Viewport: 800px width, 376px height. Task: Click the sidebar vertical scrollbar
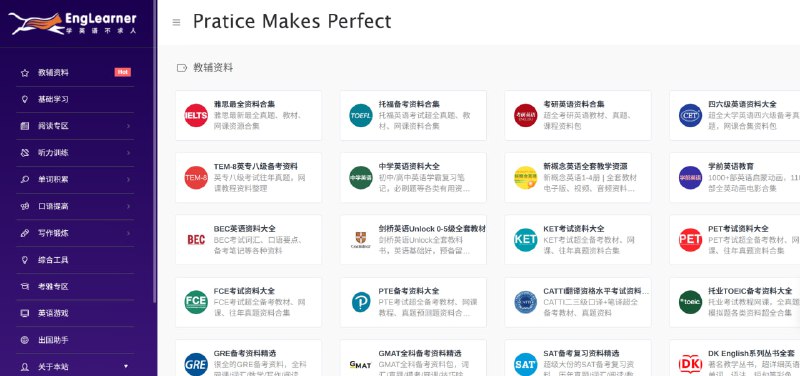155,152
